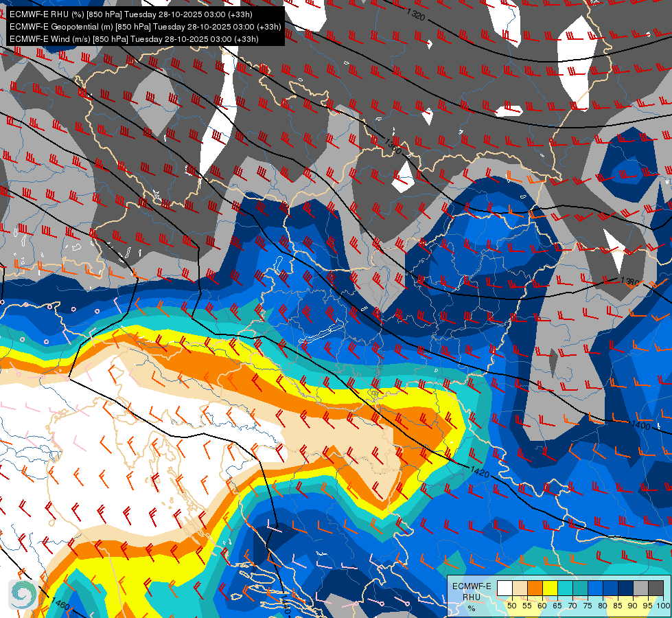Click the ECMWF-E legend title
Screen dimensions: 672x618
[x=472, y=586]
